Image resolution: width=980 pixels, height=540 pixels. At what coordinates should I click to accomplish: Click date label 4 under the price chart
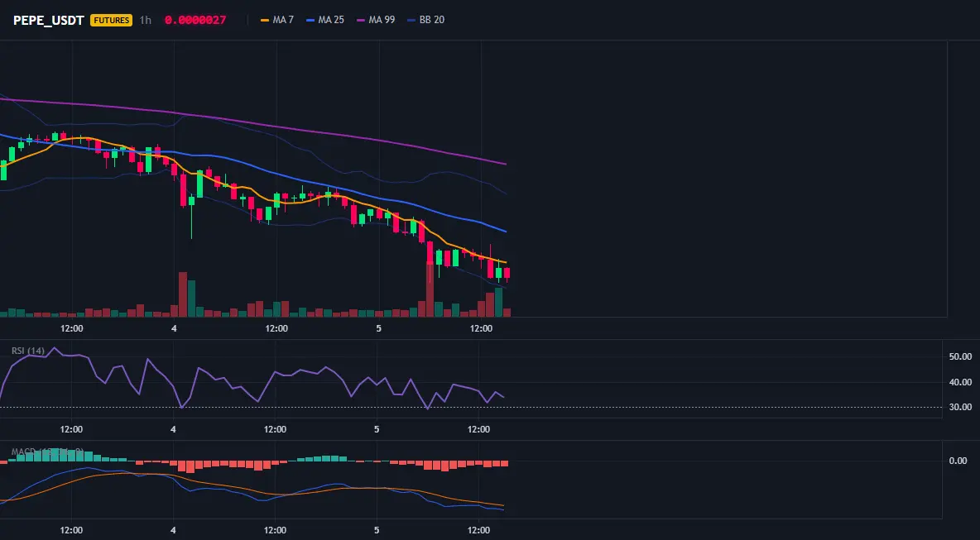174,328
